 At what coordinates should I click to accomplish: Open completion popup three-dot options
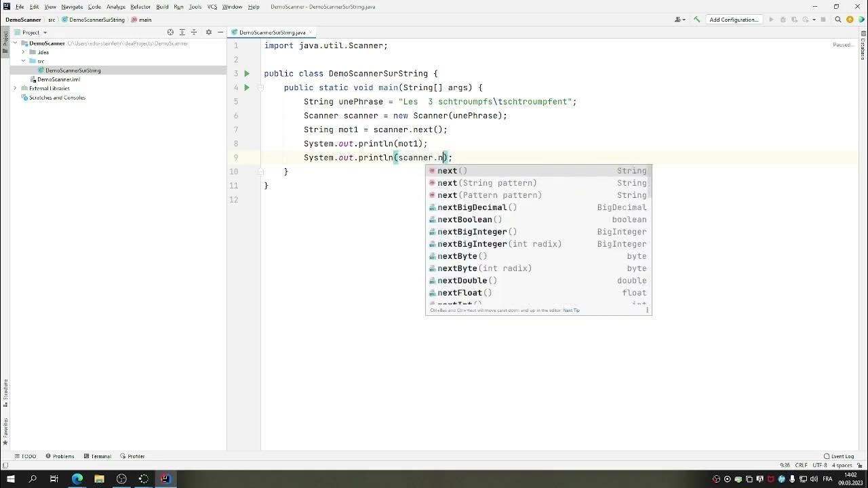tap(647, 310)
